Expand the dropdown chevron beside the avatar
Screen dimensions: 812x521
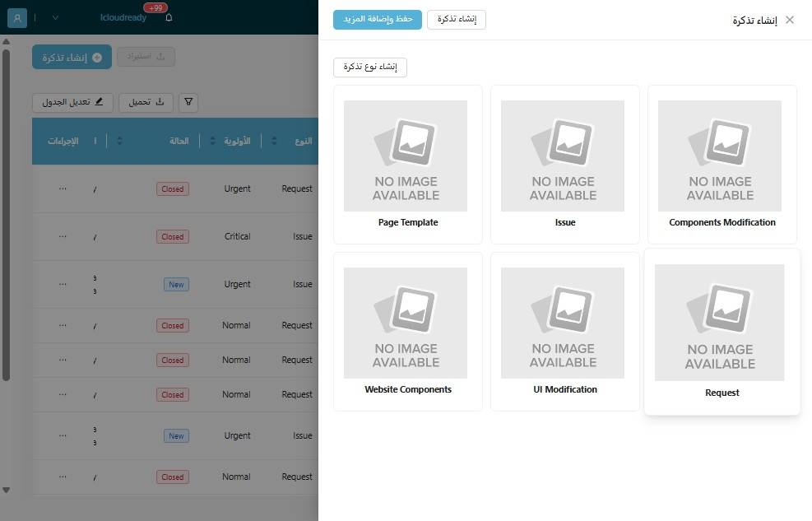coord(55,18)
